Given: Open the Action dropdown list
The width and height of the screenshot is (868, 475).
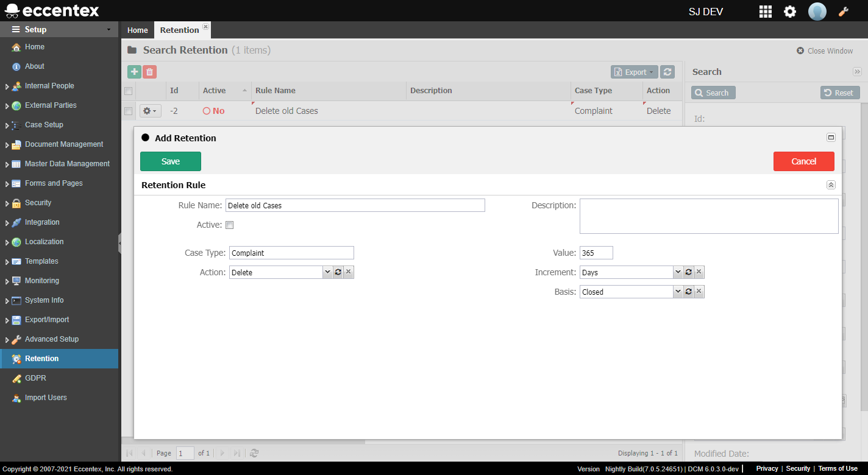Looking at the screenshot, I should [327, 272].
